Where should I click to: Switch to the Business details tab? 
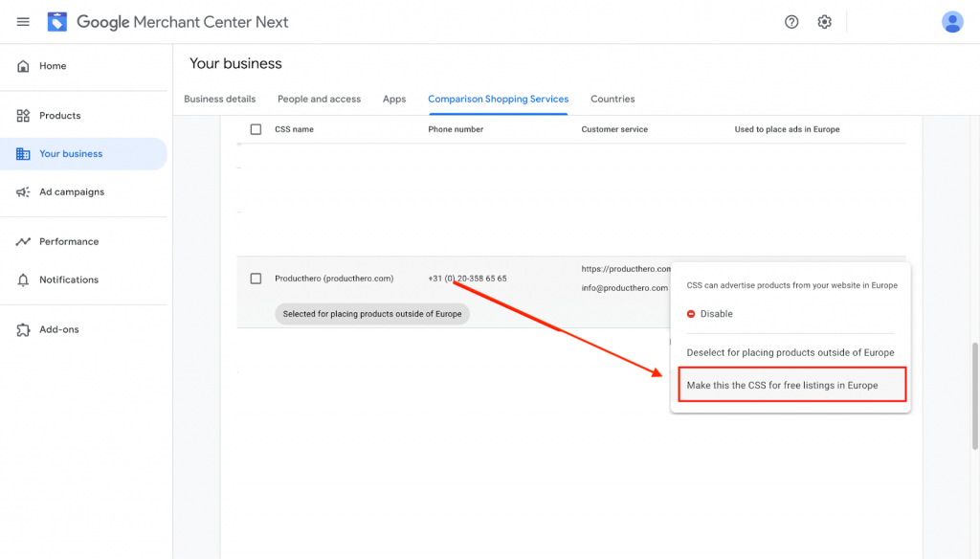pyautogui.click(x=219, y=99)
